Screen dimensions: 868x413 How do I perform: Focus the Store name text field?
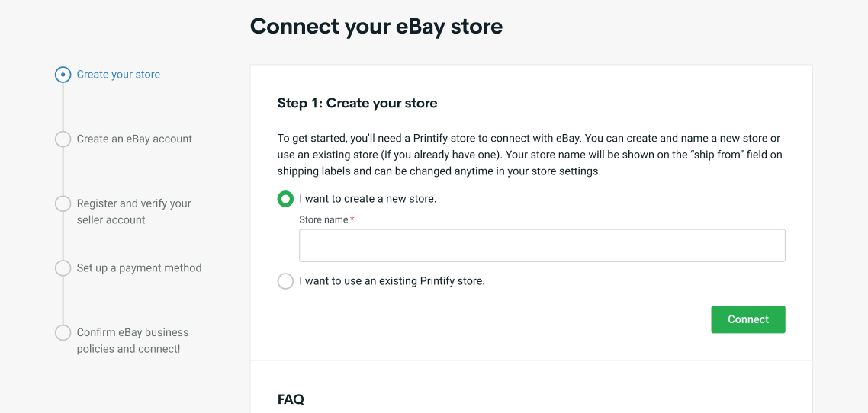[542, 245]
